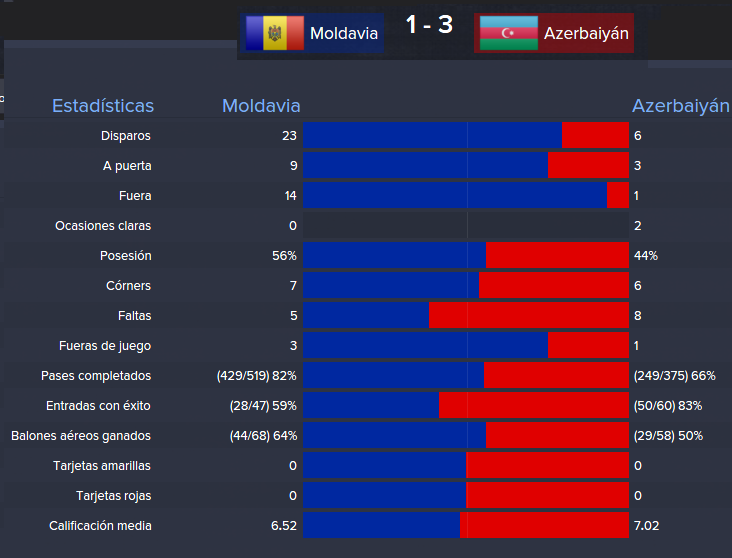Open the Moldavia team name beside its flag
The width and height of the screenshot is (732, 558).
tap(341, 34)
